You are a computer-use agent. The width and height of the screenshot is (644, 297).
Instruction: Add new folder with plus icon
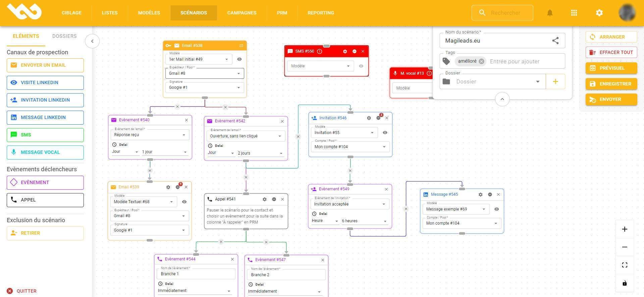pos(555,81)
